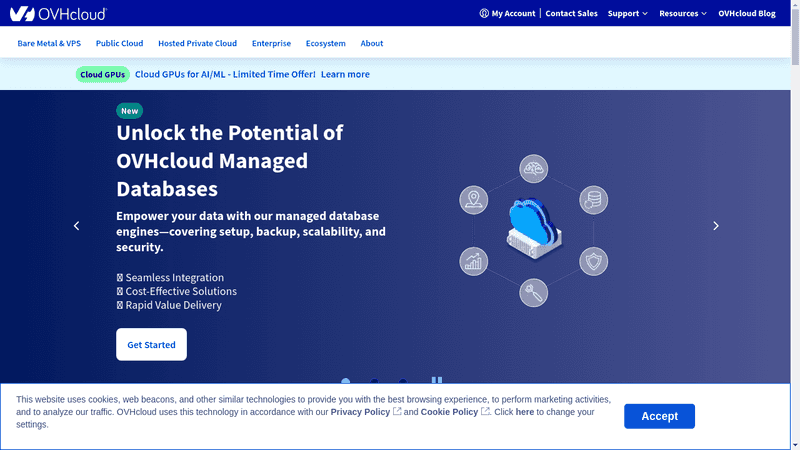Pause the carousel autoplay
Image resolution: width=800 pixels, height=450 pixels.
(437, 381)
